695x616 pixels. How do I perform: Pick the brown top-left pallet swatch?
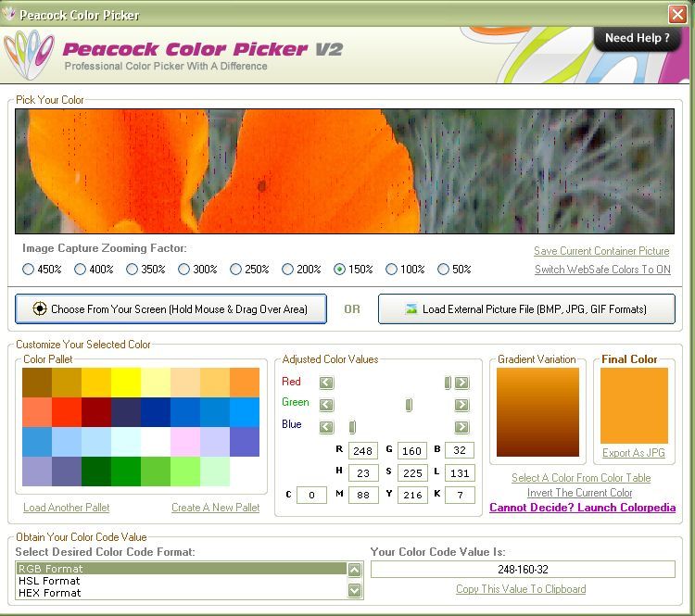pos(37,383)
